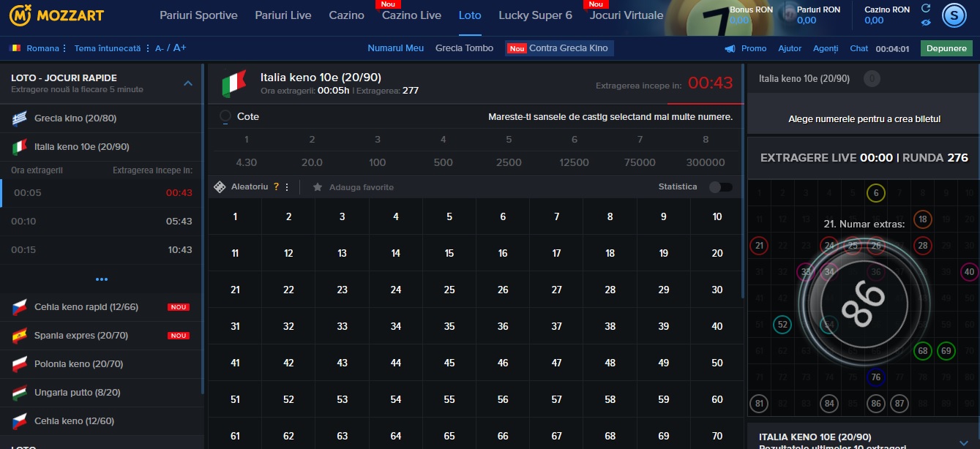Image resolution: width=980 pixels, height=449 pixels.
Task: Refresh account balances icon
Action: coord(926,8)
